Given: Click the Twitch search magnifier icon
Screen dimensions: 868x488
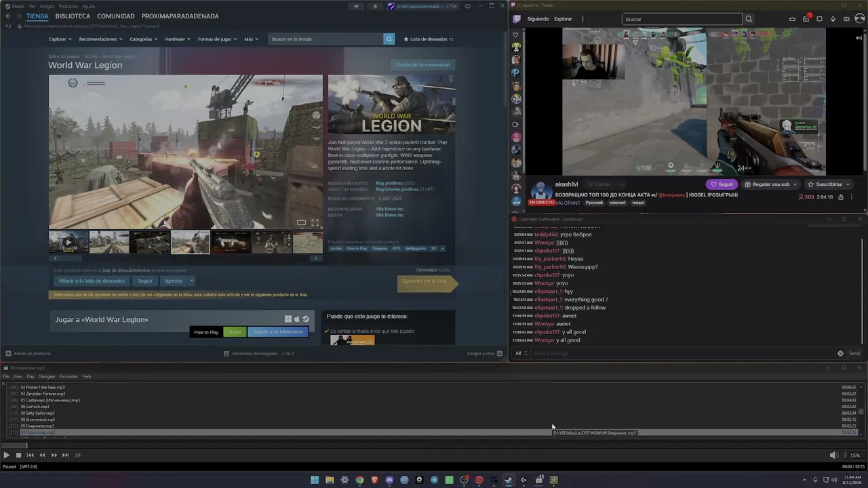Looking at the screenshot, I should (749, 19).
